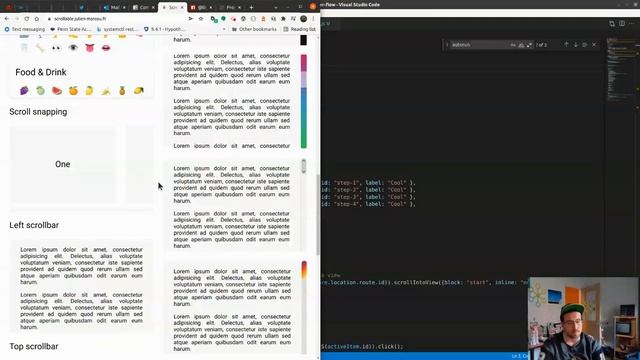Viewport: 640px width, 360px height.
Task: Expand the Replace field toggle in find widget
Action: point(447,45)
